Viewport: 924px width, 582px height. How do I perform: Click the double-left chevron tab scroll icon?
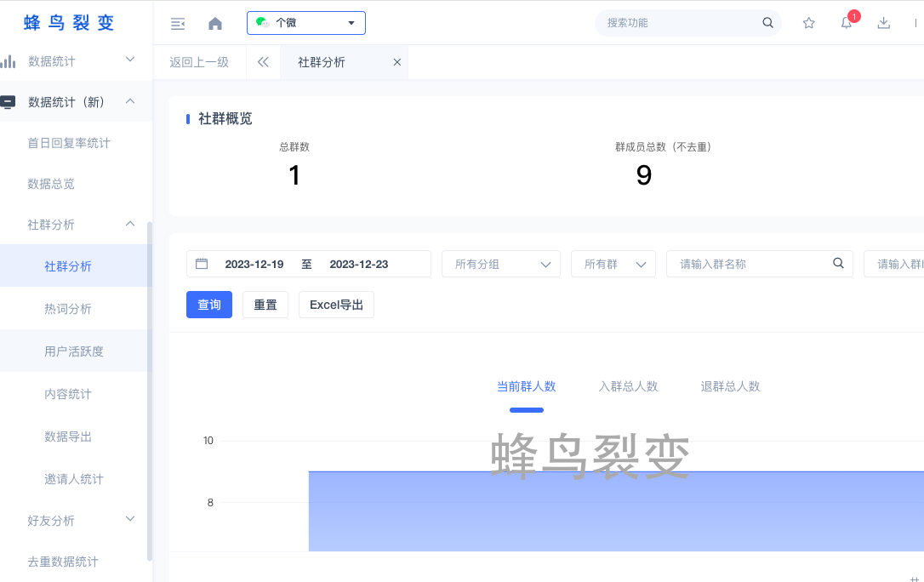tap(263, 62)
